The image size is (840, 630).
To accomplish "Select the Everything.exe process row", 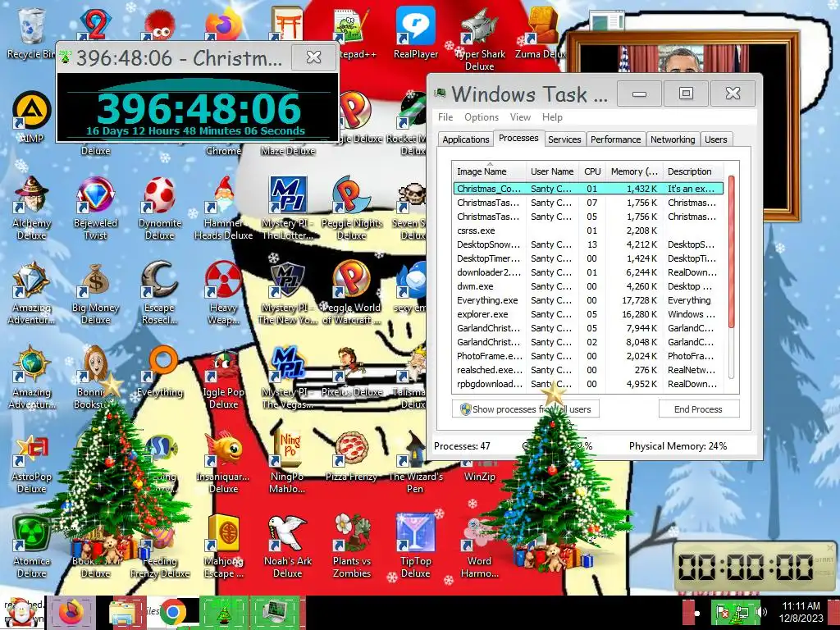I will point(588,300).
